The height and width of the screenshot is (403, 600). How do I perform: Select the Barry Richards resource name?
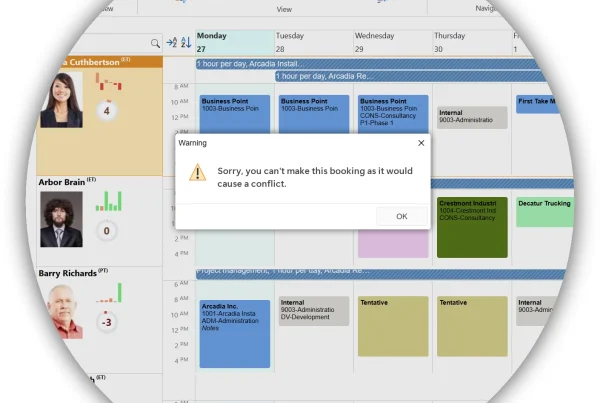pyautogui.click(x=67, y=273)
